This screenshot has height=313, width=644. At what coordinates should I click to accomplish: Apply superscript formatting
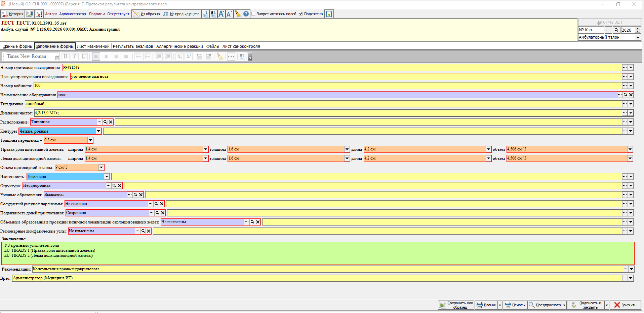click(x=189, y=57)
